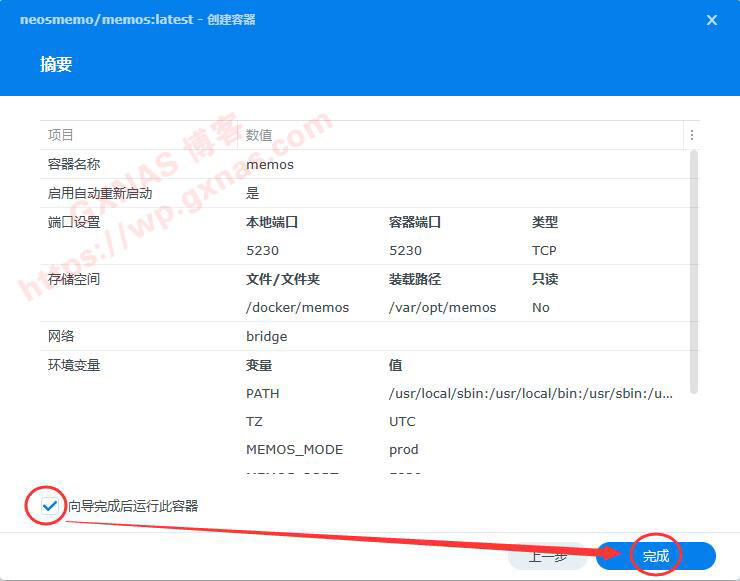
Task: Select the 启用自动重新启动 row
Action: point(100,193)
